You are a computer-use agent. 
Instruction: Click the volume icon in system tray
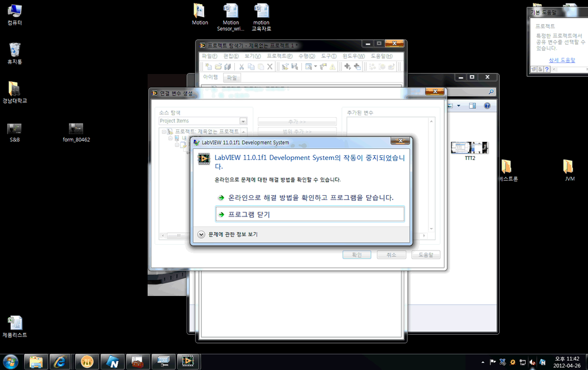click(533, 362)
